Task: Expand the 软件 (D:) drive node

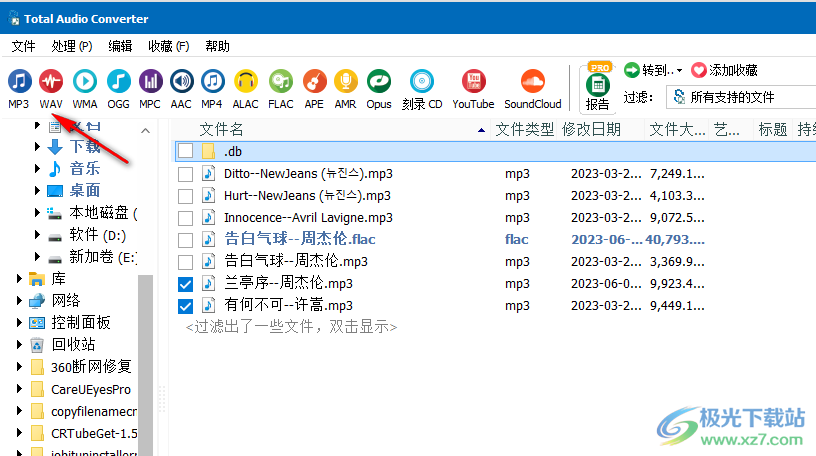Action: pyautogui.click(x=37, y=235)
